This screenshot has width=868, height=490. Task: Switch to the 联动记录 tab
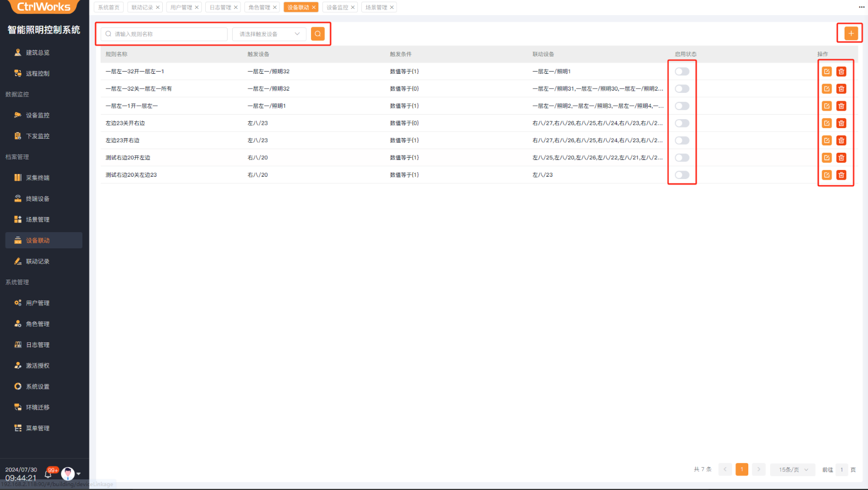click(142, 7)
